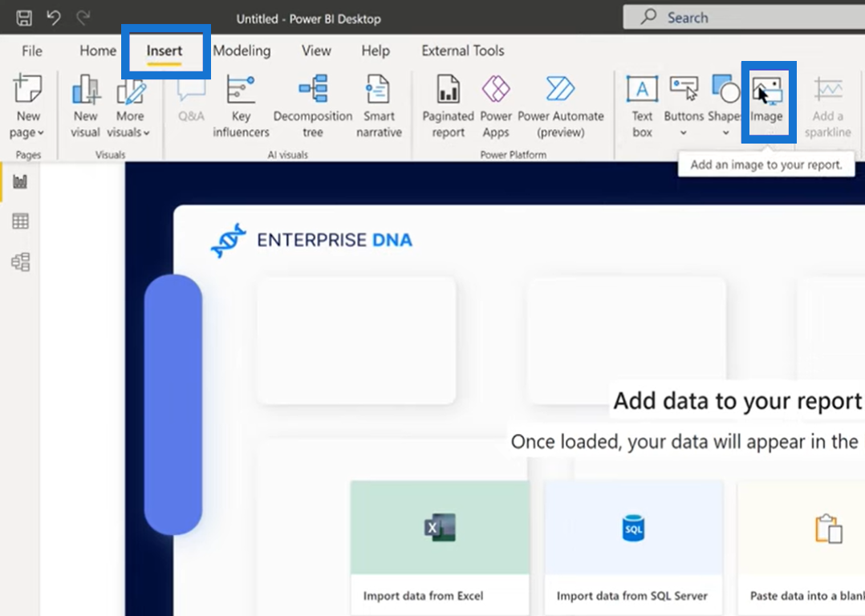Insert a Text box
Screen dimensions: 865x616
click(642, 107)
